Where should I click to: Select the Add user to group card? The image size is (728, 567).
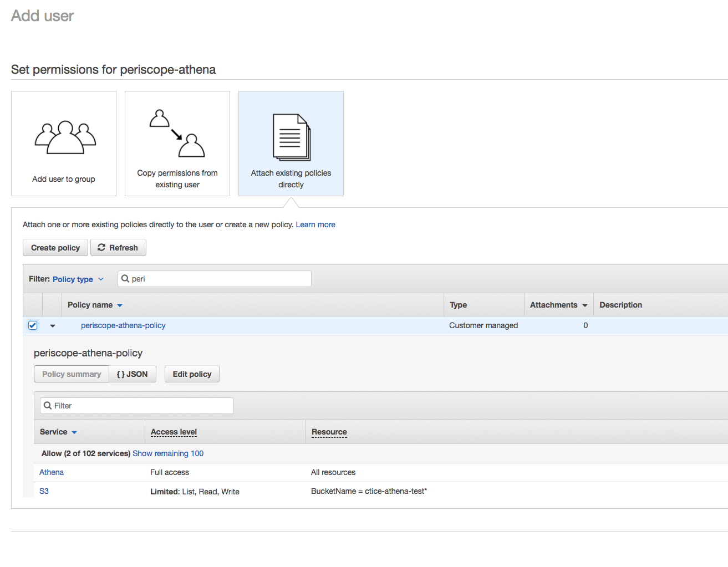64,144
